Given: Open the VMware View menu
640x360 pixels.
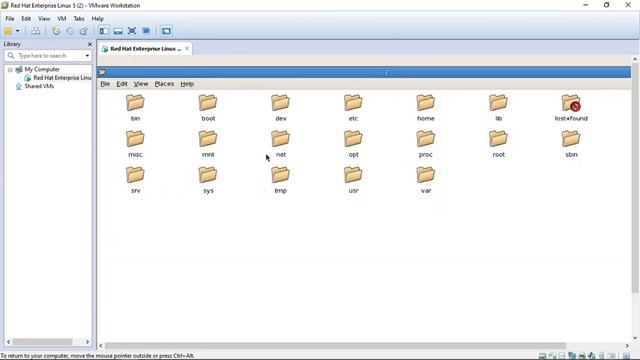Looking at the screenshot, I should 44,19.
